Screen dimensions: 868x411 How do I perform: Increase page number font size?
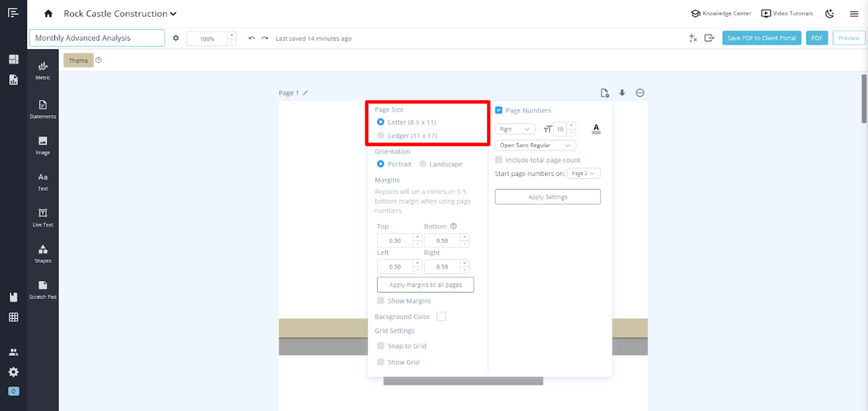571,126
